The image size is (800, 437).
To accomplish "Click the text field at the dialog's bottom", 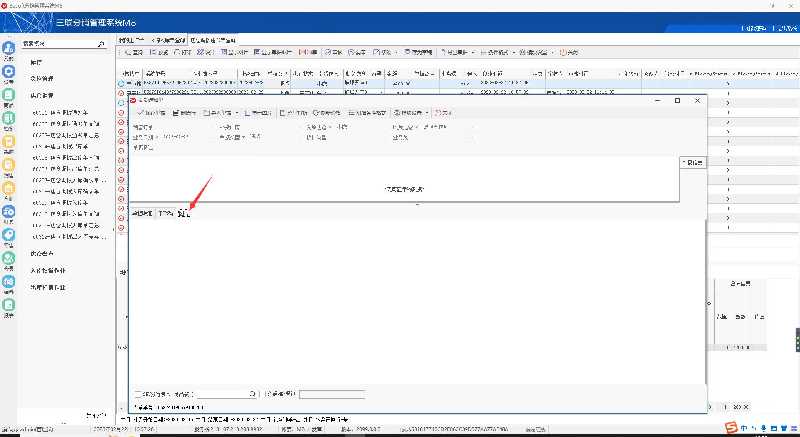I will tap(332, 395).
